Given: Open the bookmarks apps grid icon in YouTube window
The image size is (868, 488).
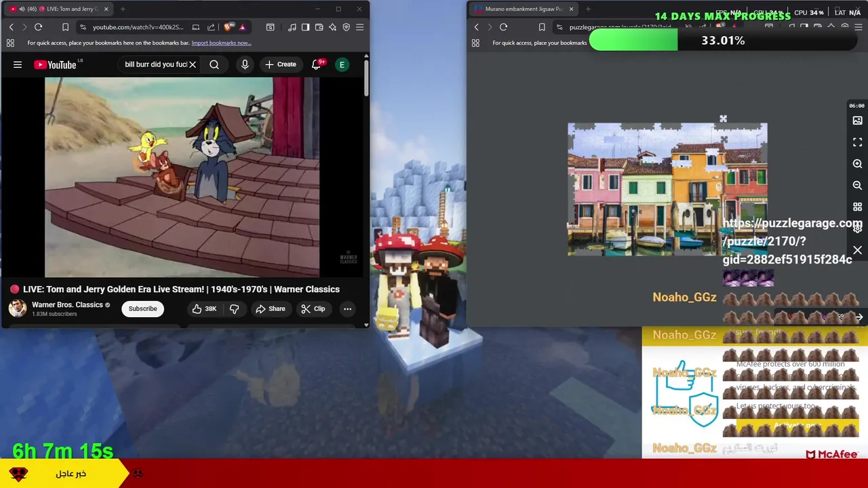Looking at the screenshot, I should coord(10,43).
